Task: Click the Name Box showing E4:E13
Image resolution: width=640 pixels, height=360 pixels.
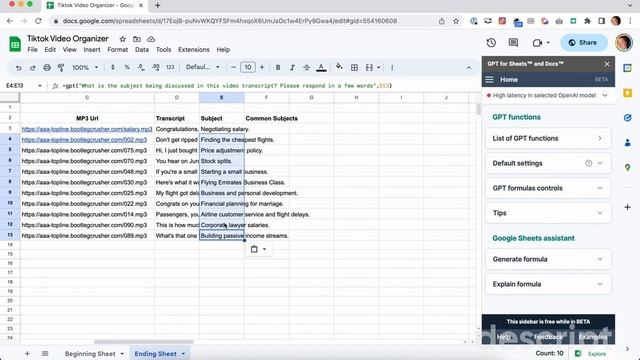Action: click(23, 86)
